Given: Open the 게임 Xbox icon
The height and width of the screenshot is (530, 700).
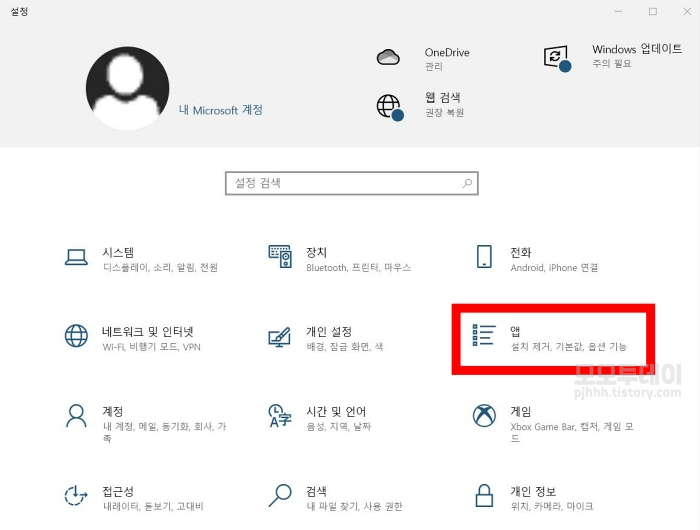Looking at the screenshot, I should click(484, 416).
